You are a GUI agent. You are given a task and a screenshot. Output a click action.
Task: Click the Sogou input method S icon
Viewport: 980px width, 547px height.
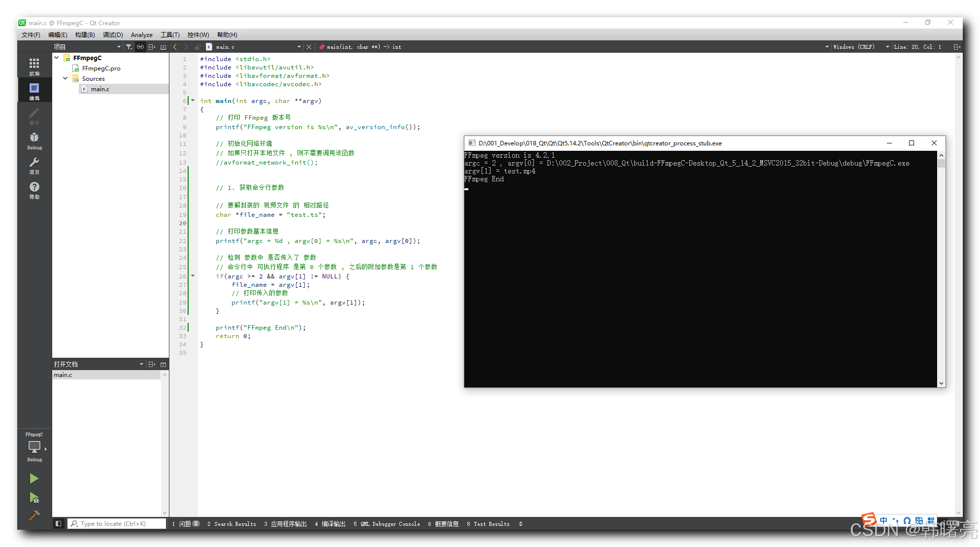(x=869, y=519)
